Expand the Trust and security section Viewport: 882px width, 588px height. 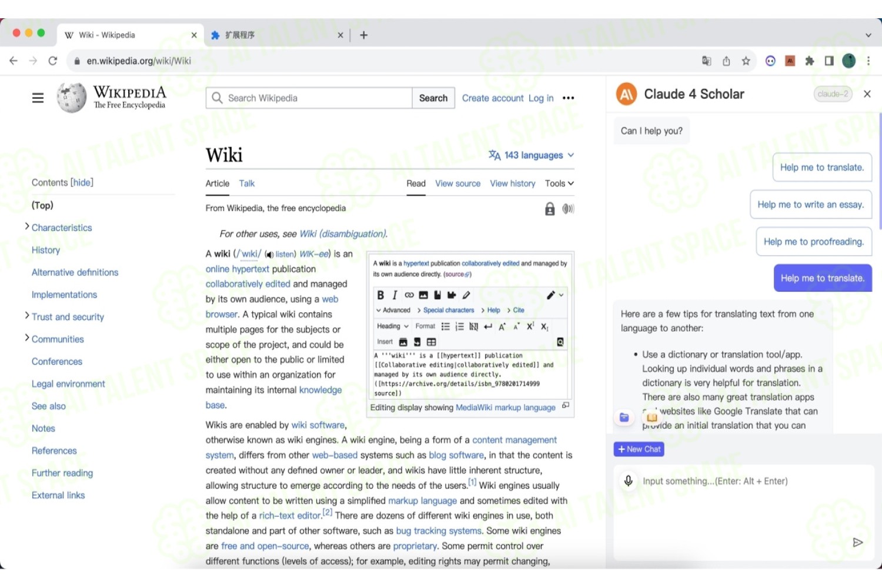27,316
